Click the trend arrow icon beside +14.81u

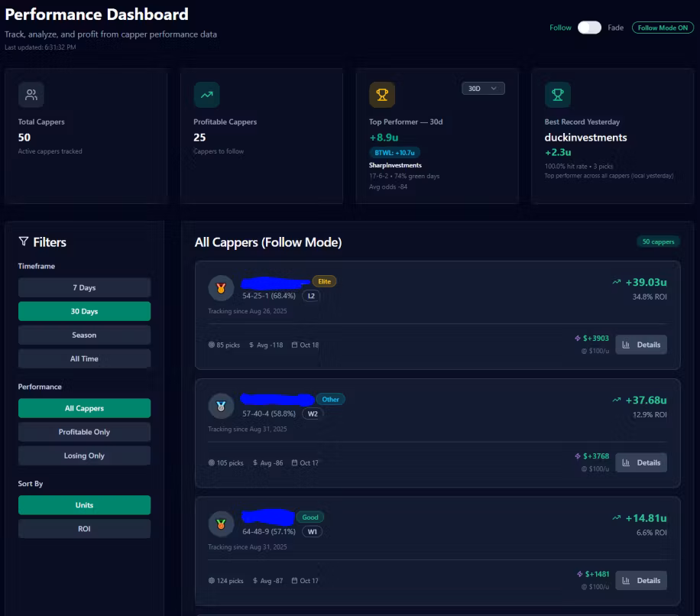pos(617,518)
